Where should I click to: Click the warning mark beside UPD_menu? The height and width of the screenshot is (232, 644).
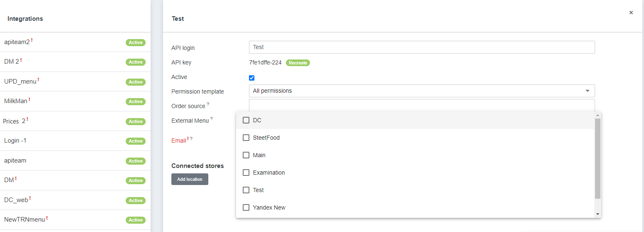[38, 79]
